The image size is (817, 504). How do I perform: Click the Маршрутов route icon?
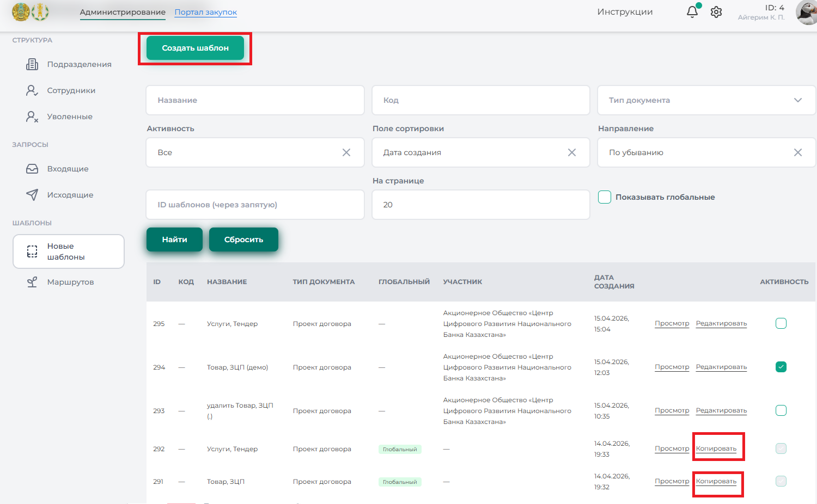tap(32, 282)
